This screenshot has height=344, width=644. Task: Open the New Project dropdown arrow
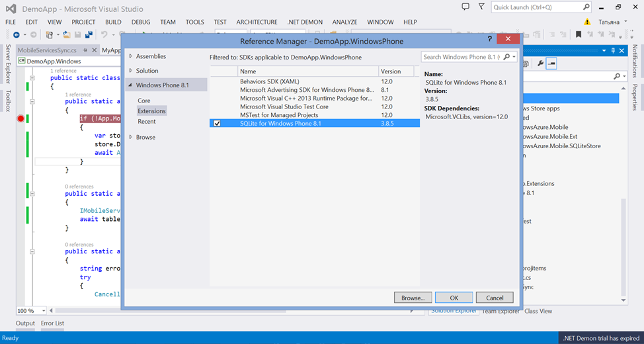[58, 35]
